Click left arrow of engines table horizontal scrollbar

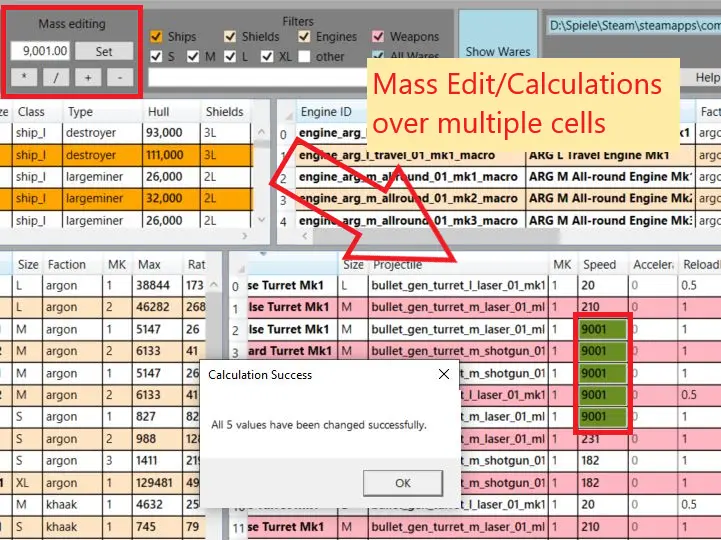coord(304,236)
